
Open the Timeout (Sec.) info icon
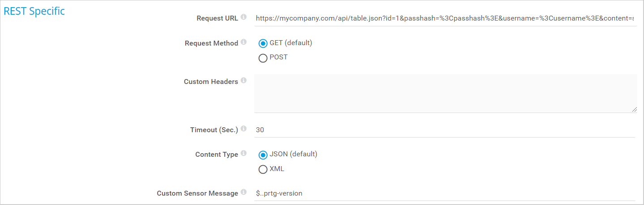click(243, 129)
